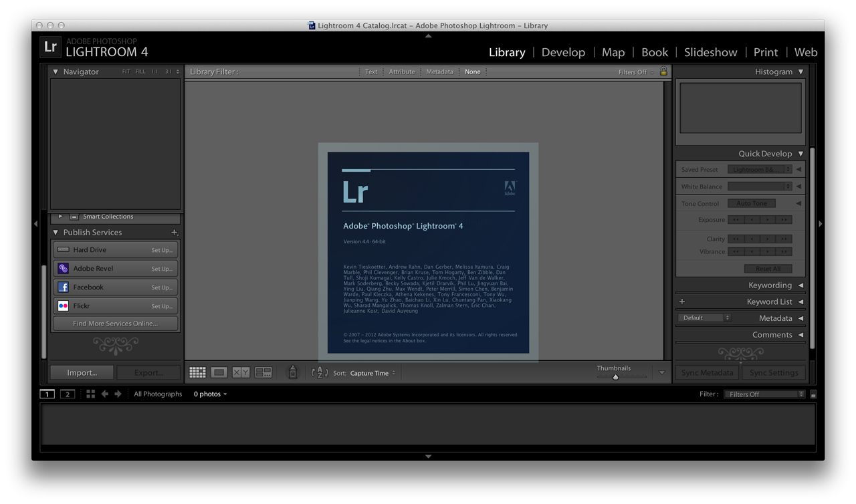This screenshot has width=856, height=504.
Task: Switch to the Develop module
Action: click(x=563, y=52)
